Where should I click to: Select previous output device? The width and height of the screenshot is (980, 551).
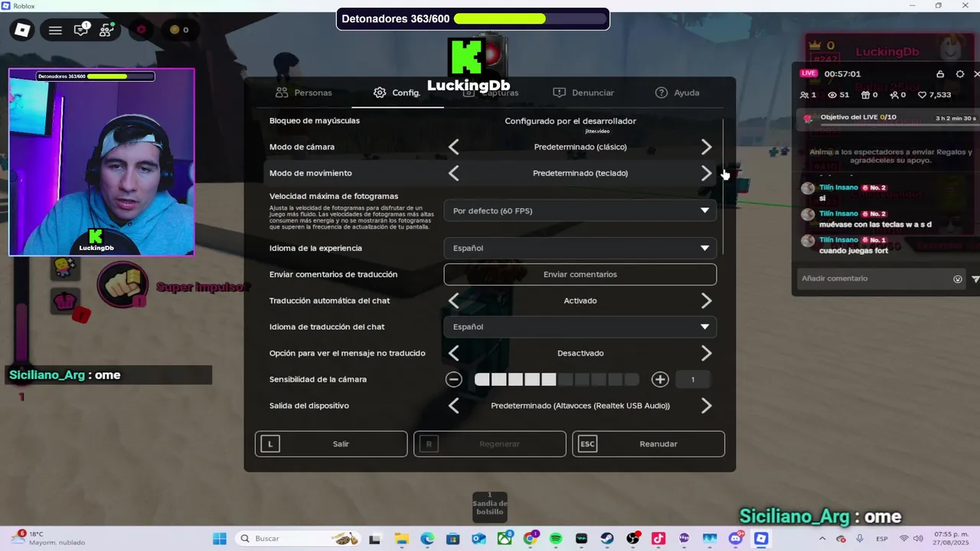[x=454, y=406]
